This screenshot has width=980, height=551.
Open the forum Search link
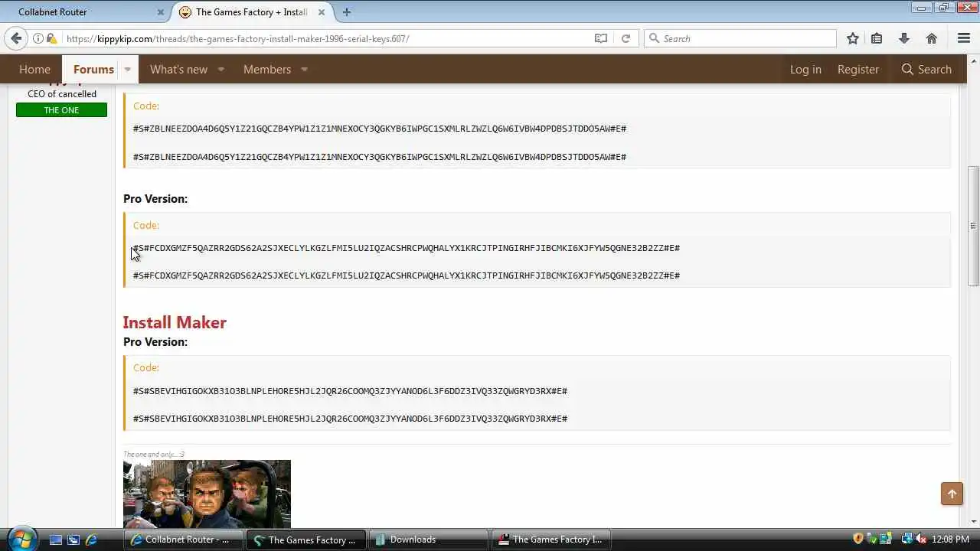coord(926,69)
